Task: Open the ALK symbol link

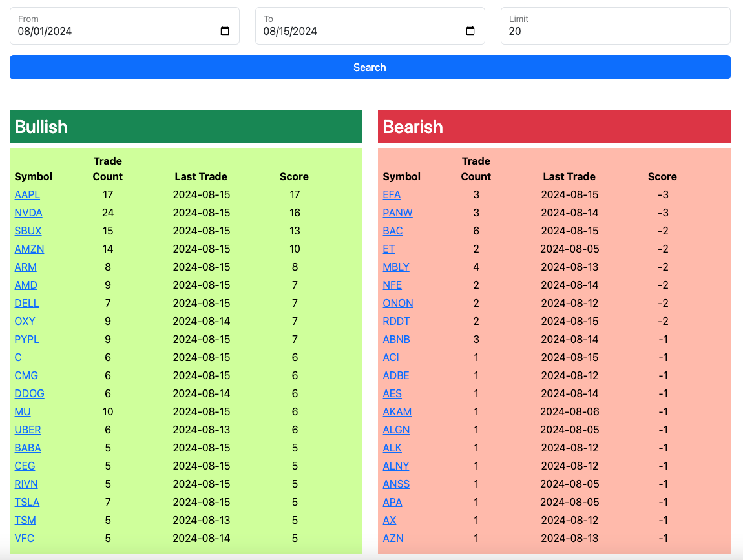Action: [x=392, y=448]
